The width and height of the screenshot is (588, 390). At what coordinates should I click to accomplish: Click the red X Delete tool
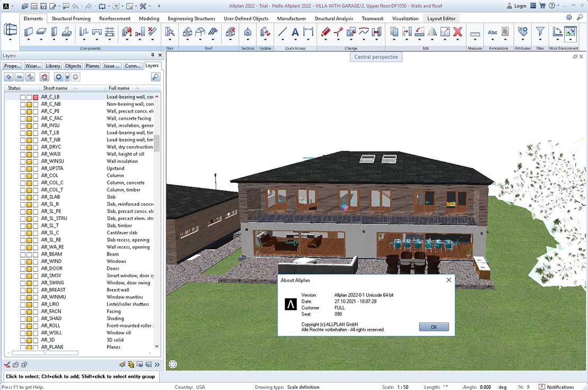pyautogui.click(x=458, y=32)
